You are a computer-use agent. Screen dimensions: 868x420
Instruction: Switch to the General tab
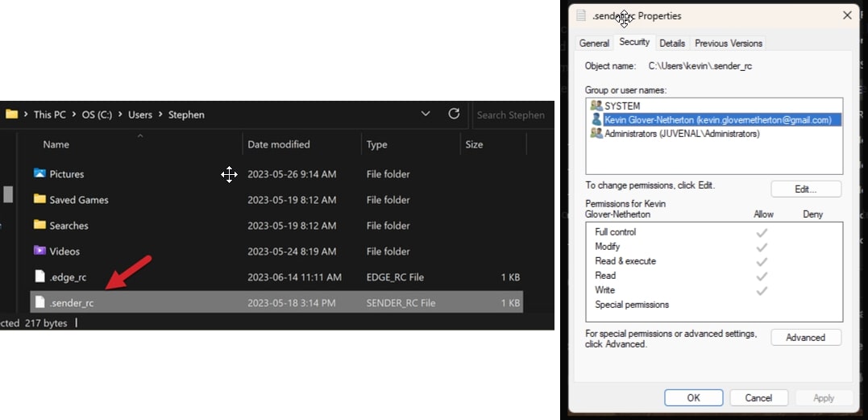tap(594, 44)
